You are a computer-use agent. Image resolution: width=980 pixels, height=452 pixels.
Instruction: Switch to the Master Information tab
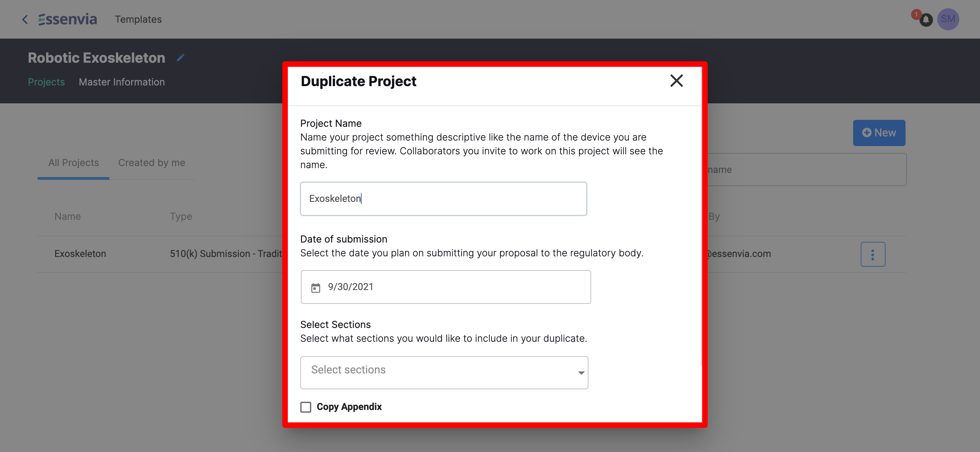[122, 82]
